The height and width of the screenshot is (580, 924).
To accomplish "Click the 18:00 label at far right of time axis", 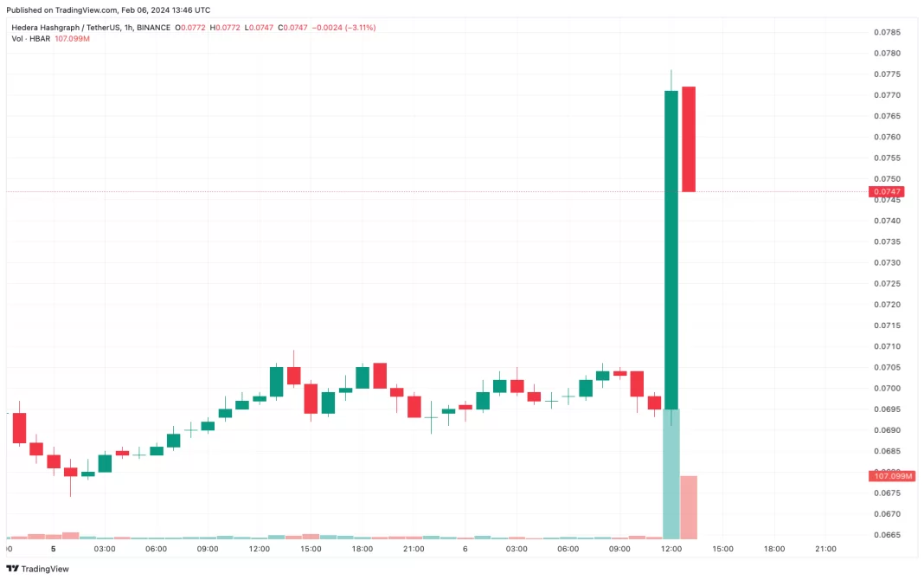I will (774, 549).
